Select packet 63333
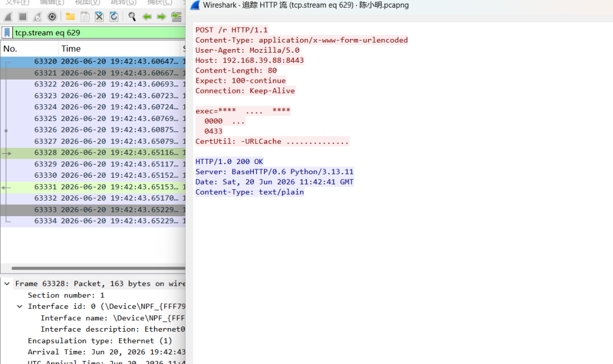This screenshot has width=613, height=364. (93, 209)
